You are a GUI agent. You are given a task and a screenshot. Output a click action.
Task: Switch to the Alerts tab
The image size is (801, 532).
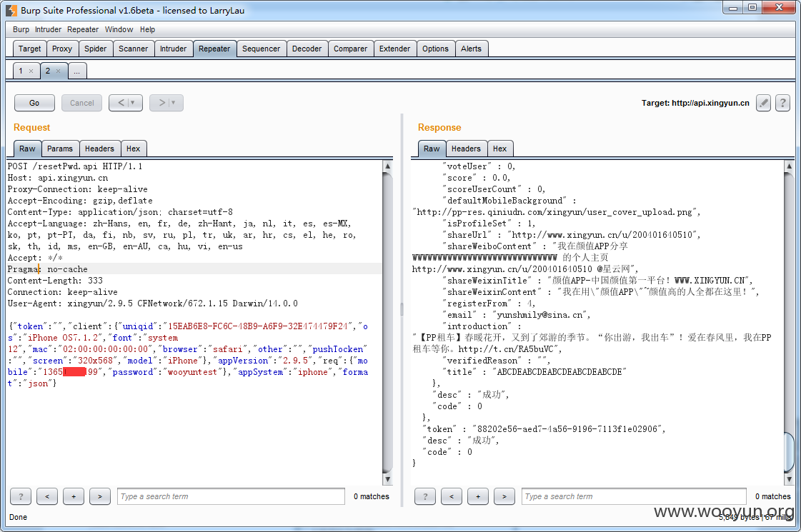click(471, 49)
